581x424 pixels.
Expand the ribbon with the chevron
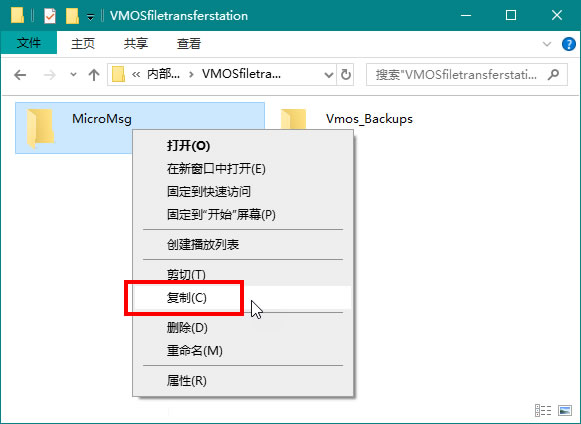(547, 44)
